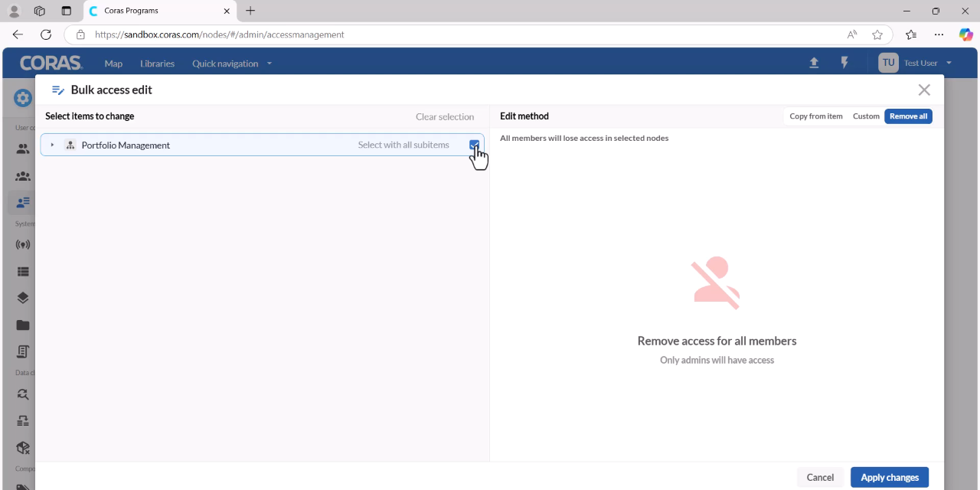The width and height of the screenshot is (980, 490).
Task: Click the CORAS logo
Action: pos(51,63)
